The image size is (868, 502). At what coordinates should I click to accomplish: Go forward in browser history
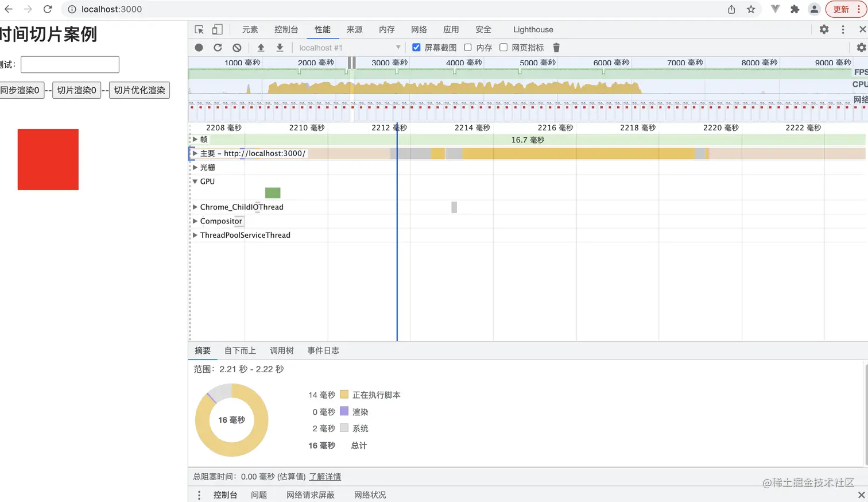coord(28,9)
